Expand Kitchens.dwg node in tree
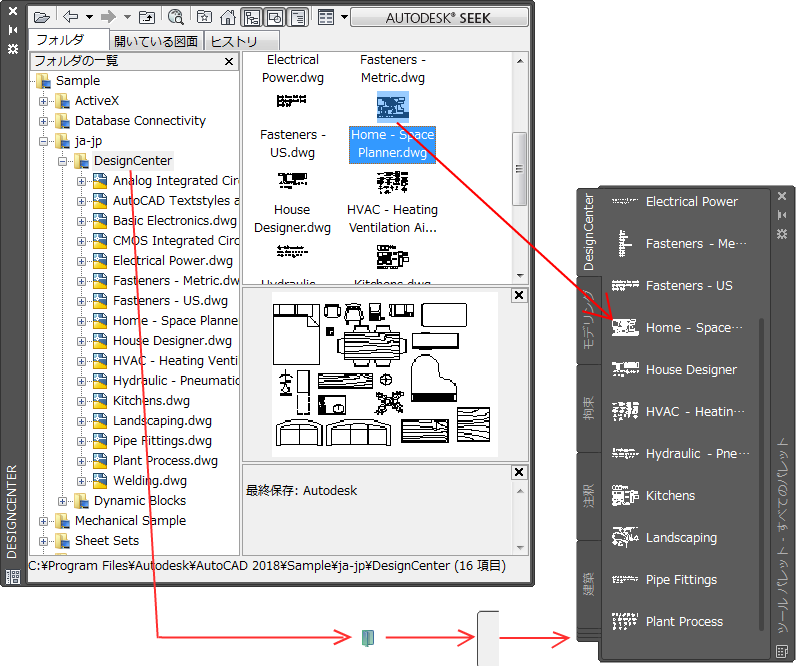Image resolution: width=797 pixels, height=666 pixels. point(81,401)
